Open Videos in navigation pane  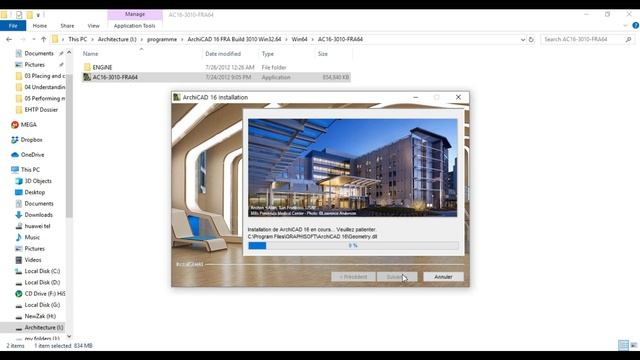[33, 260]
